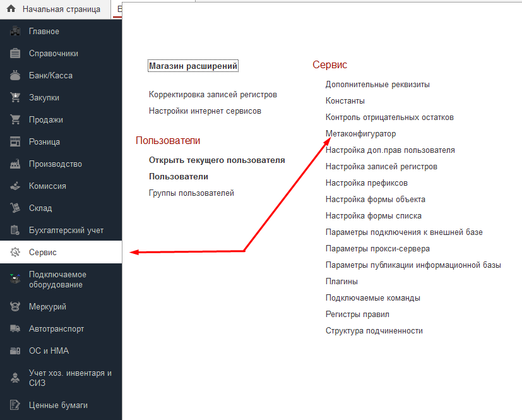
Task: Open Плагины
Action: 341,282
